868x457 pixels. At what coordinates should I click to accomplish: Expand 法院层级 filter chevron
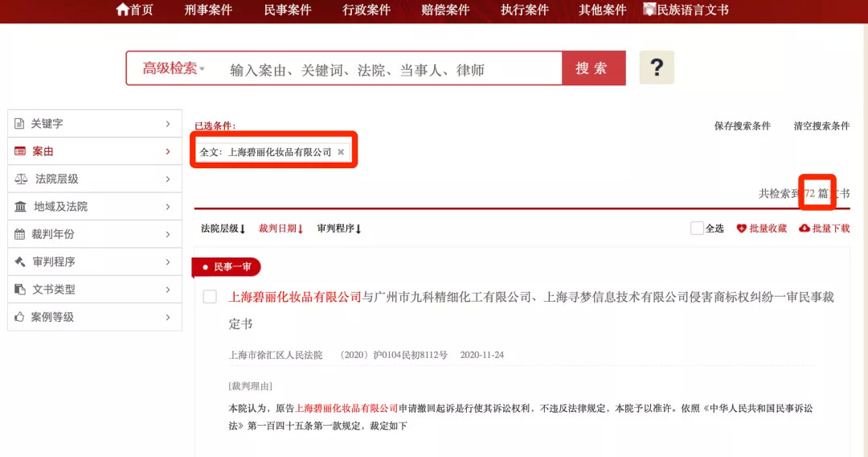coord(168,179)
